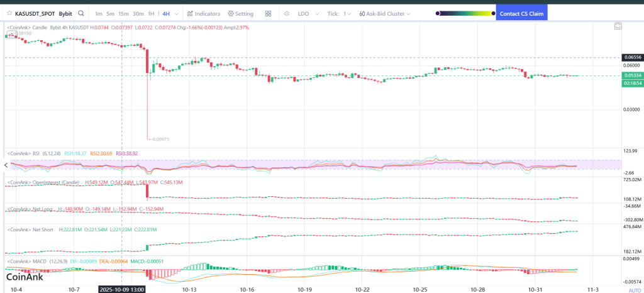Open symbol search with the magnifier icon

pos(82,13)
